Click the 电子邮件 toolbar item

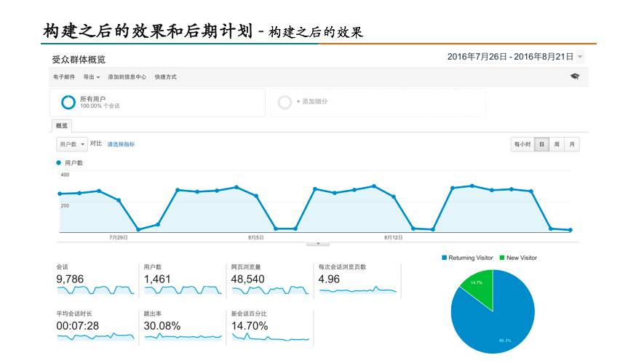[64, 77]
